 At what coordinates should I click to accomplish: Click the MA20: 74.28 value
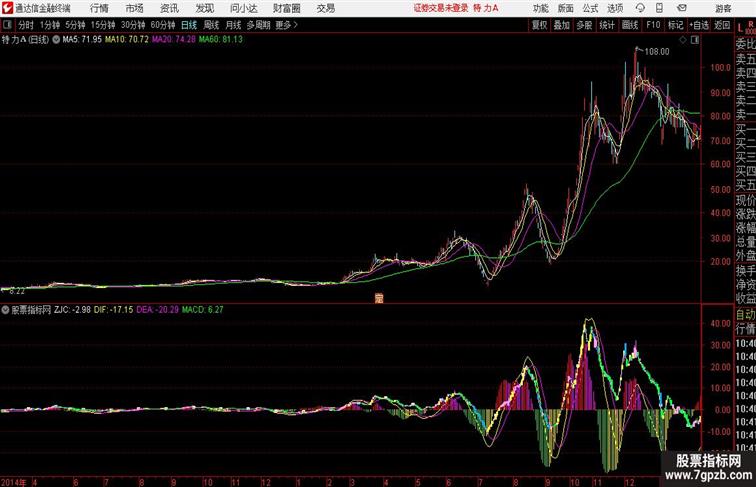174,40
